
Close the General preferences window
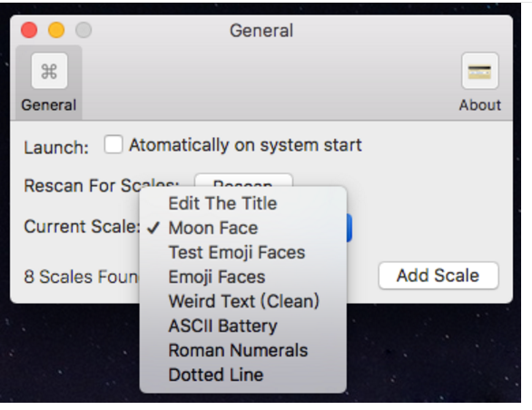click(29, 30)
